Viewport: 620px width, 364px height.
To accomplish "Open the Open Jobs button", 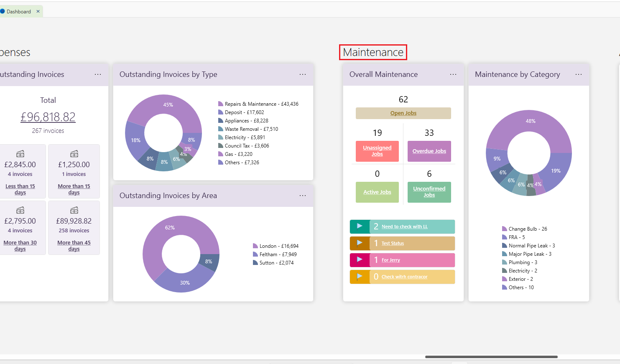I will 403,113.
